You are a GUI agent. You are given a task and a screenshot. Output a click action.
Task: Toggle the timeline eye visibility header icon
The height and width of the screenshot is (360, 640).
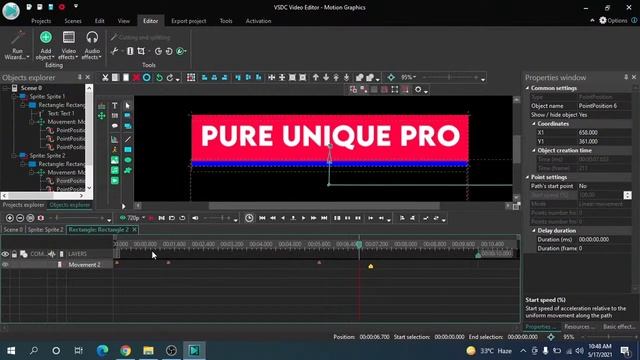(5, 254)
